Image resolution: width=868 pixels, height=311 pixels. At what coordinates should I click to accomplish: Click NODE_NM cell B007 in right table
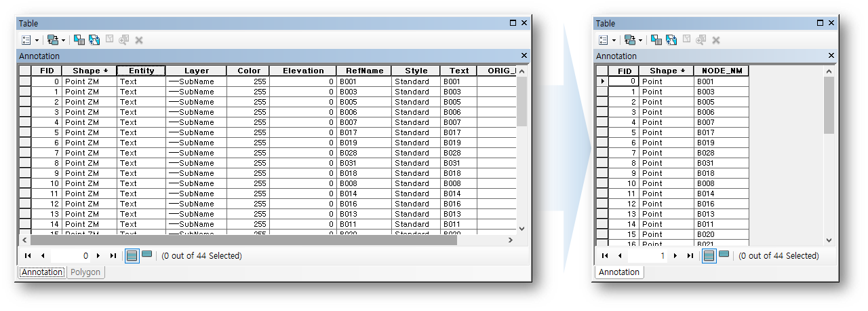[722, 122]
